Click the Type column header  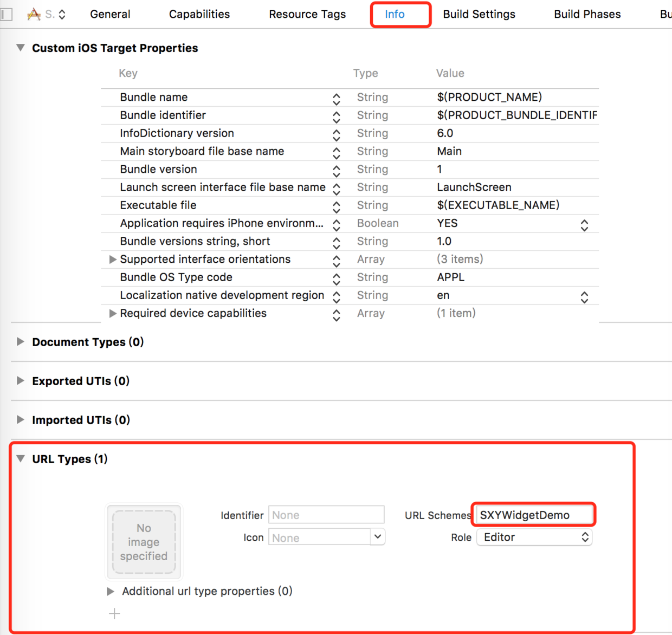(366, 73)
